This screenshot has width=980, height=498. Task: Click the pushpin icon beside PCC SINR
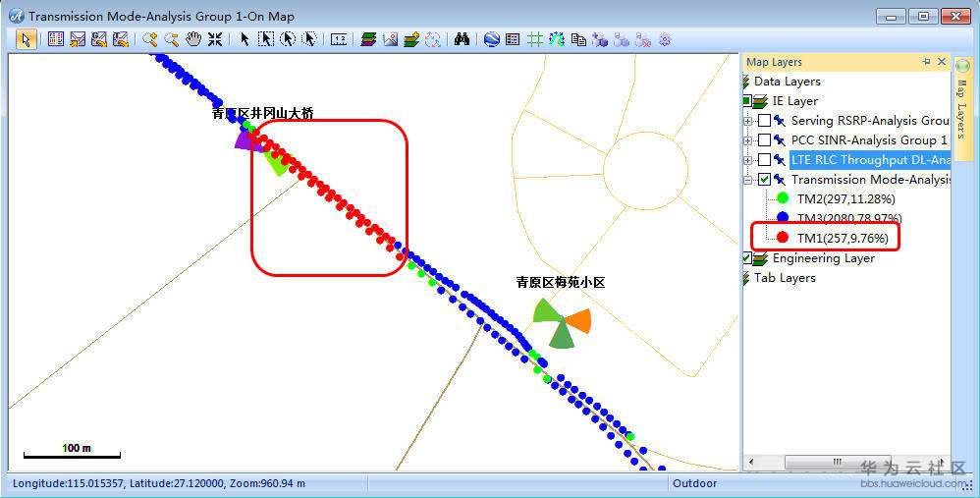(780, 139)
